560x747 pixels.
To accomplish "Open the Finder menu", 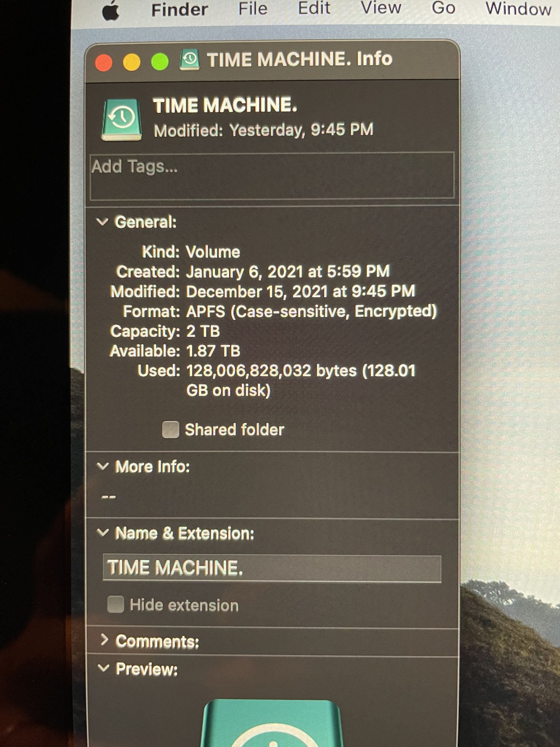I will coord(179,10).
